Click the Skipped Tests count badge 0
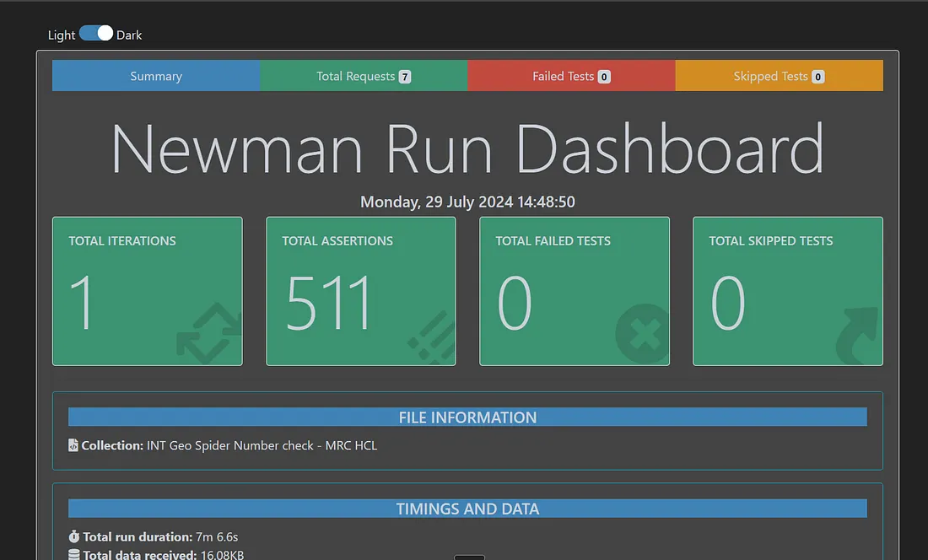Viewport: 928px width, 560px height. point(818,77)
